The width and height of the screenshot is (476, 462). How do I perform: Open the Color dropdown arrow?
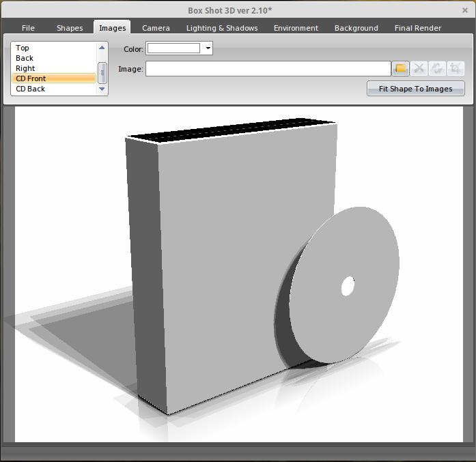208,48
